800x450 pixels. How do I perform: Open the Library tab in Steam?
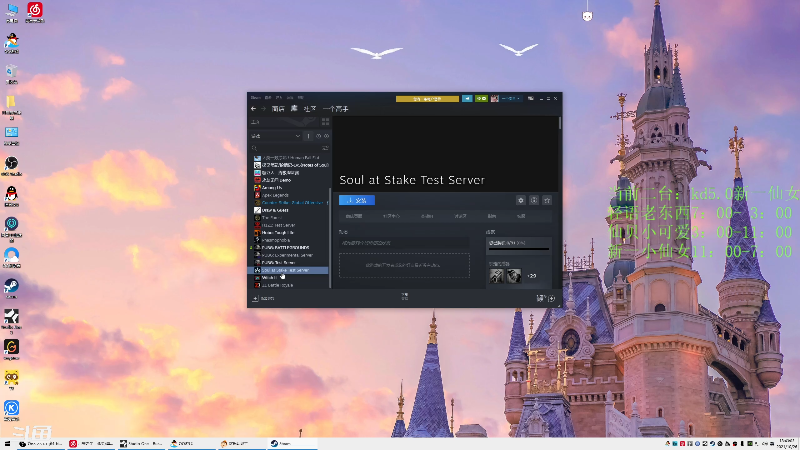(x=294, y=108)
